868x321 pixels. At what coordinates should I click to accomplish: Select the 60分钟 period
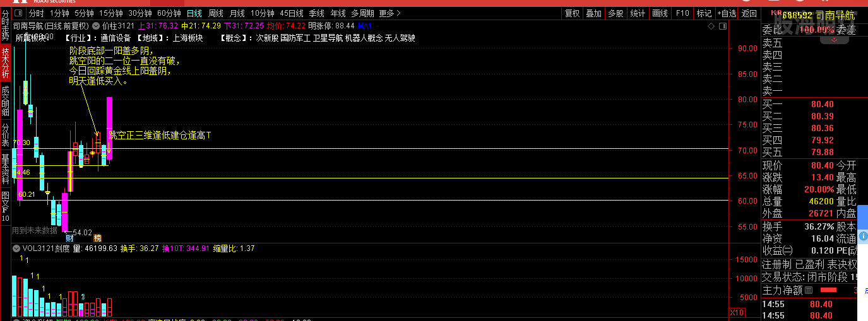click(169, 13)
